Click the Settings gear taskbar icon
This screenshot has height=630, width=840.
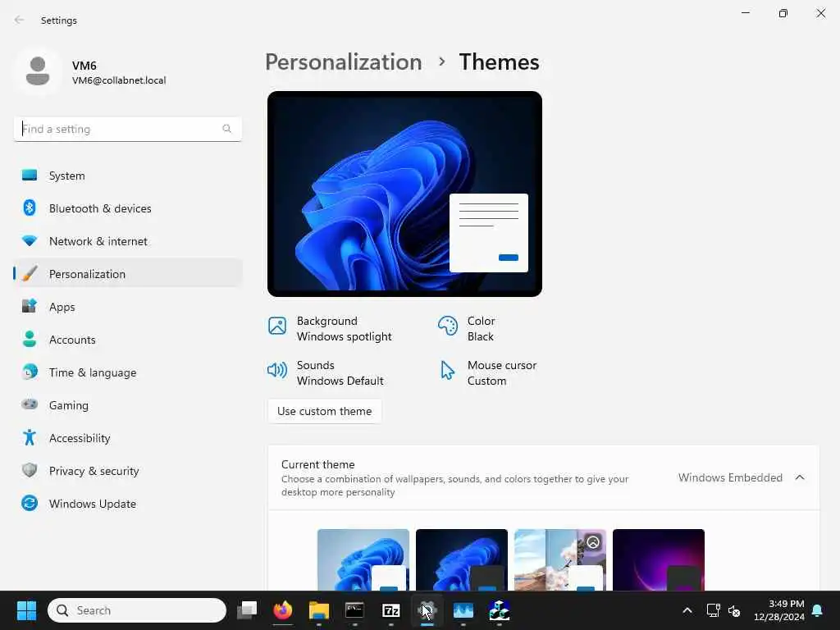coord(427,610)
